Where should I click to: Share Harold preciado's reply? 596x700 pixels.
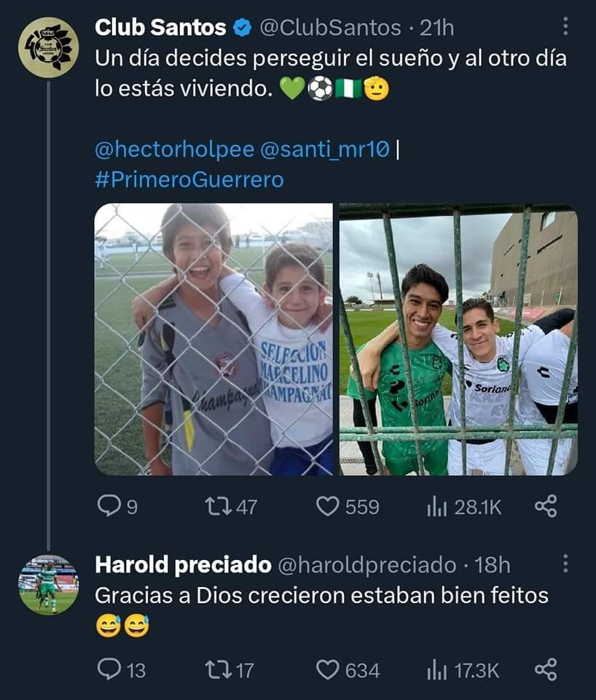(x=546, y=669)
